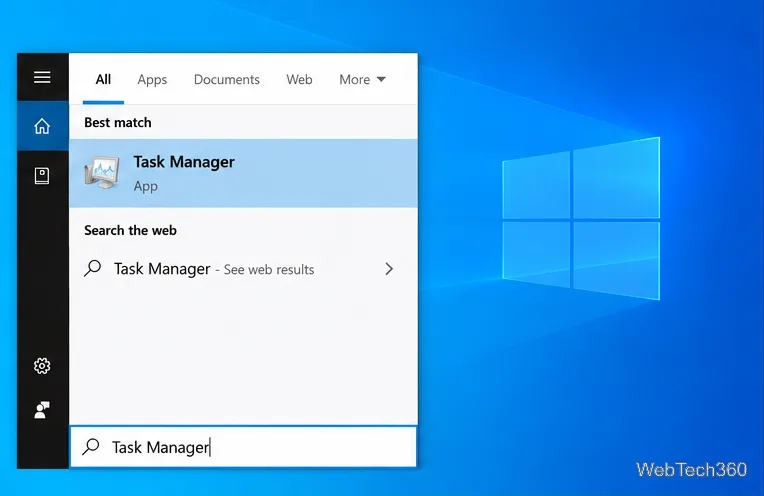Open 'Task Manager - See web results'

tap(244, 269)
